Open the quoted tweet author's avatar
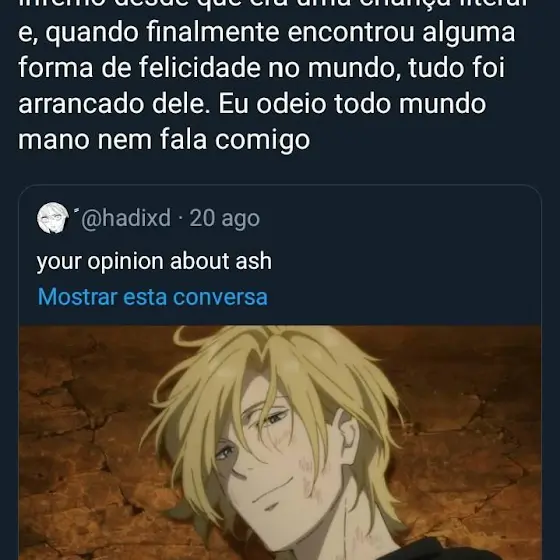 [x=52, y=218]
